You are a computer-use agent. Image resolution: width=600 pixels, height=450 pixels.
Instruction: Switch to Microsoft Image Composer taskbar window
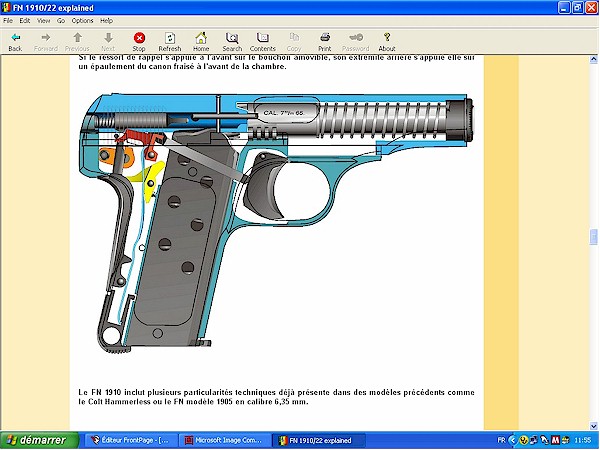click(225, 440)
